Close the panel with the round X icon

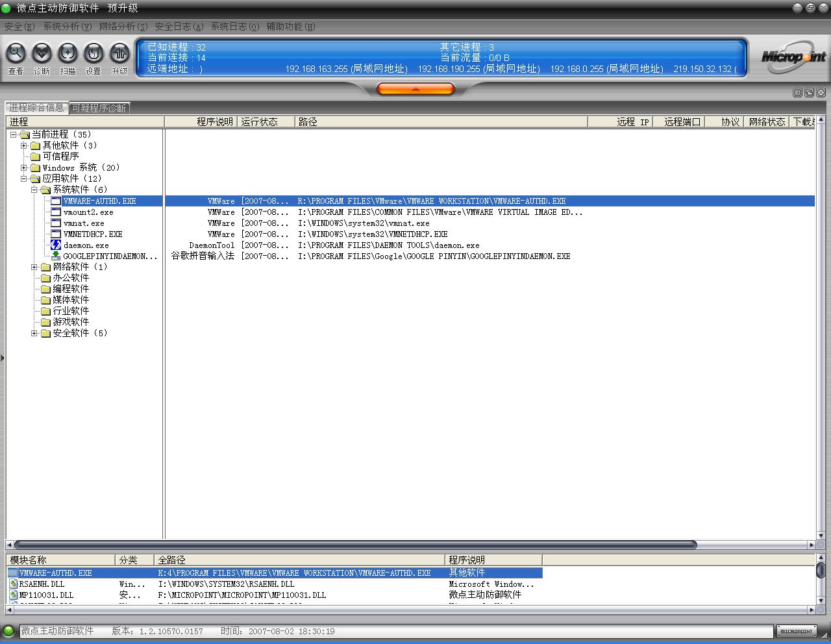[x=821, y=93]
